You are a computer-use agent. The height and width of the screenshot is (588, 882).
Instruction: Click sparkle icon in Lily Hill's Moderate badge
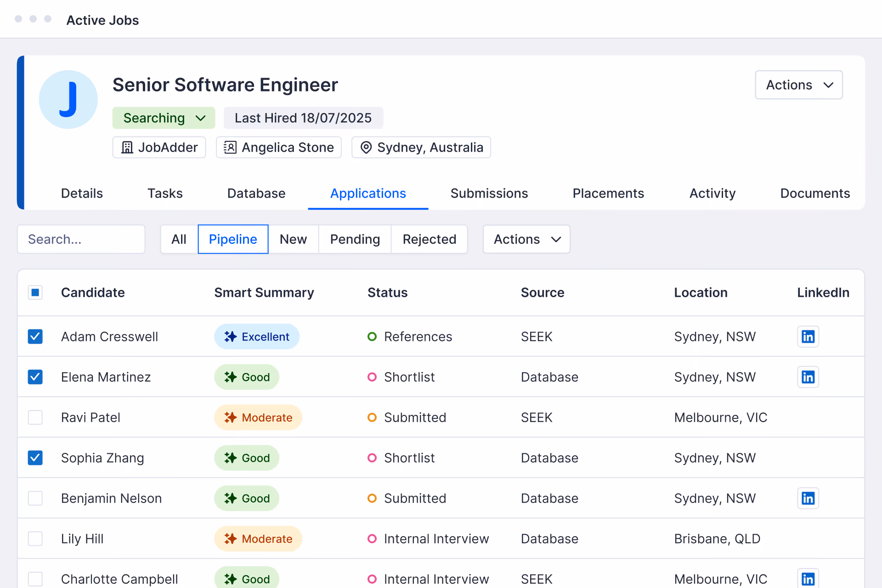(231, 539)
